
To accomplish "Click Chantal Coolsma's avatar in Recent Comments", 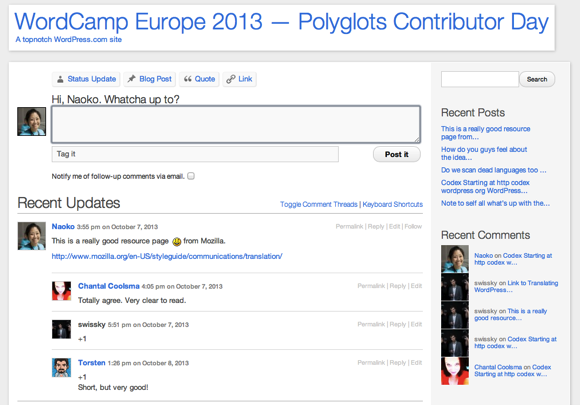I will (x=455, y=371).
